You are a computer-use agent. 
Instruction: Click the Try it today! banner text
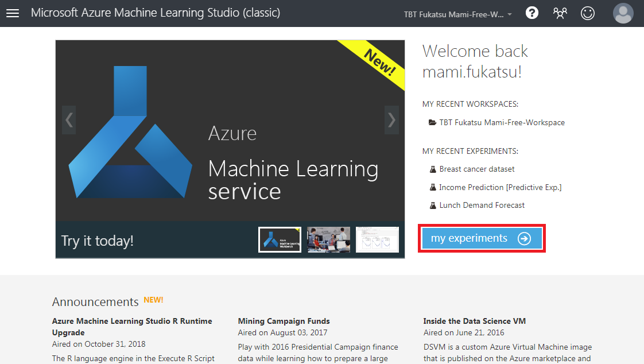pyautogui.click(x=98, y=241)
